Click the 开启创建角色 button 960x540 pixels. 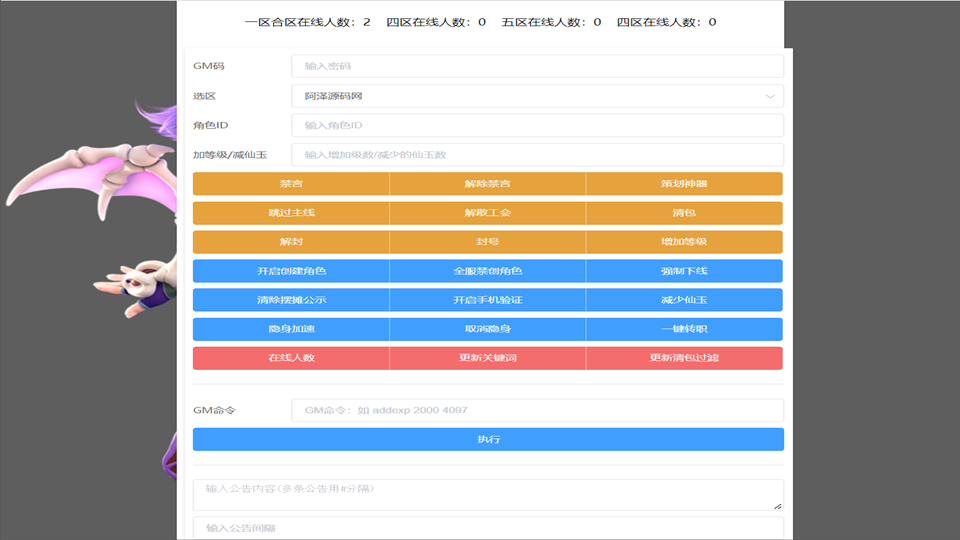pyautogui.click(x=291, y=271)
